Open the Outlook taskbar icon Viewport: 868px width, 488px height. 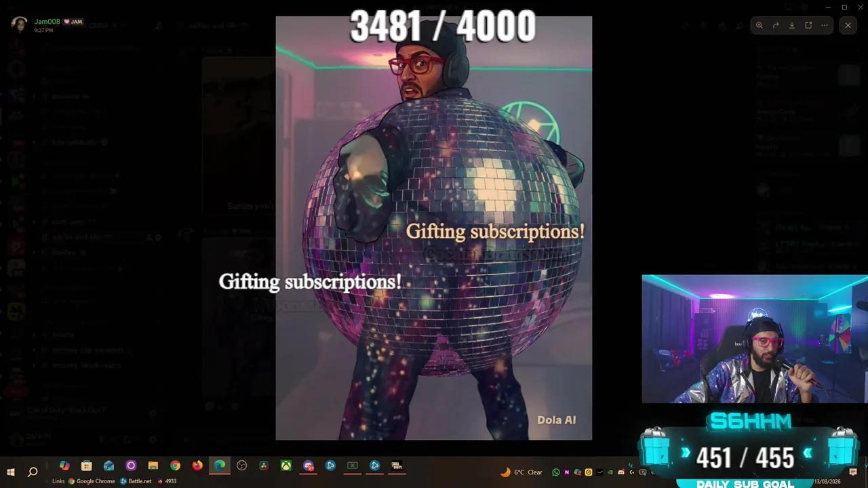tap(108, 466)
